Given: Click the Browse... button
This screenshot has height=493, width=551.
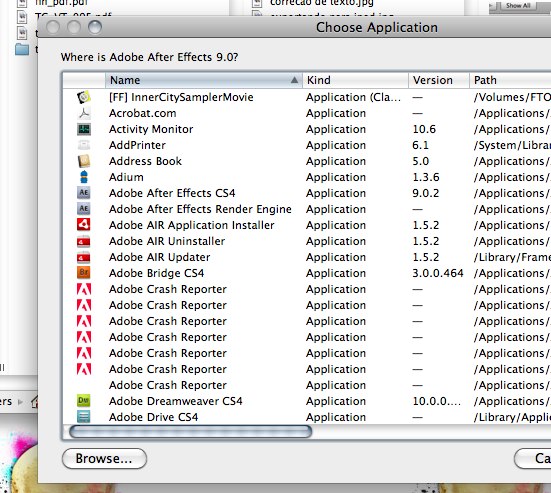Looking at the screenshot, I should pos(104,459).
